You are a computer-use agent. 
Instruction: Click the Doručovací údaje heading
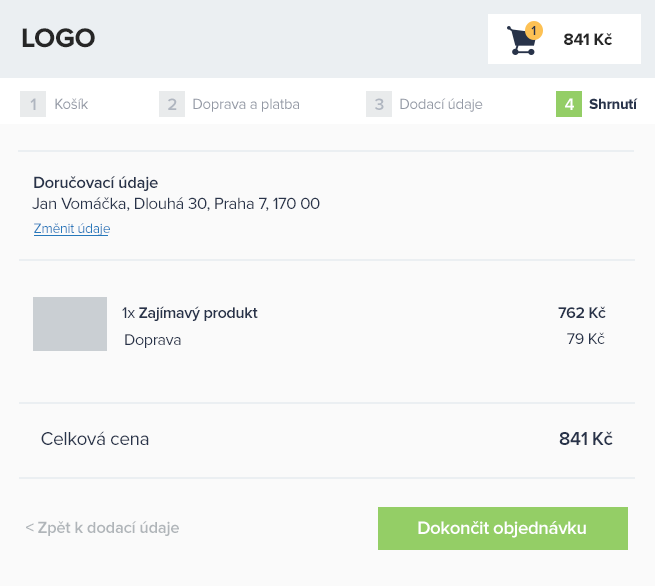[95, 182]
